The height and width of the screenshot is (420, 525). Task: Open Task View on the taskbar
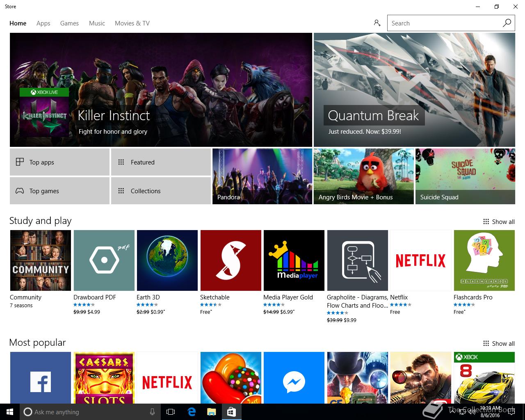pos(171,412)
